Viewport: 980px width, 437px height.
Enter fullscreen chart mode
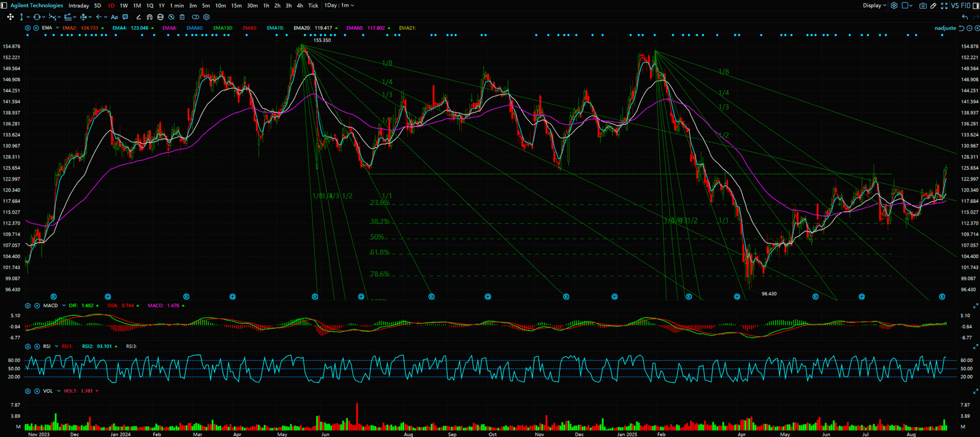click(944, 6)
